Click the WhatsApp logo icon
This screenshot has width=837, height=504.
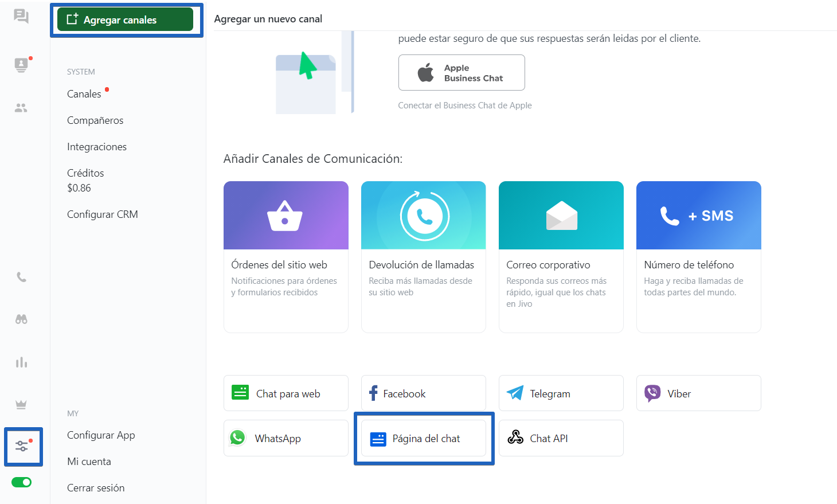click(237, 437)
